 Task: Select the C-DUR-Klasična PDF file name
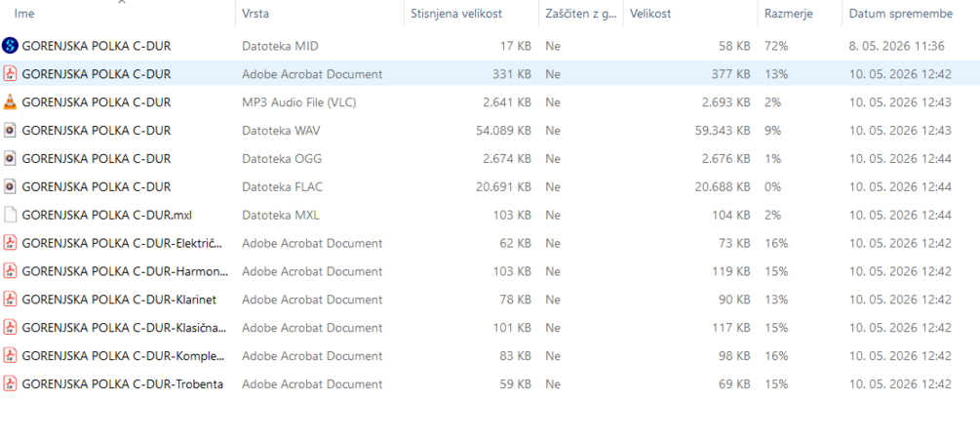pyautogui.click(x=125, y=328)
